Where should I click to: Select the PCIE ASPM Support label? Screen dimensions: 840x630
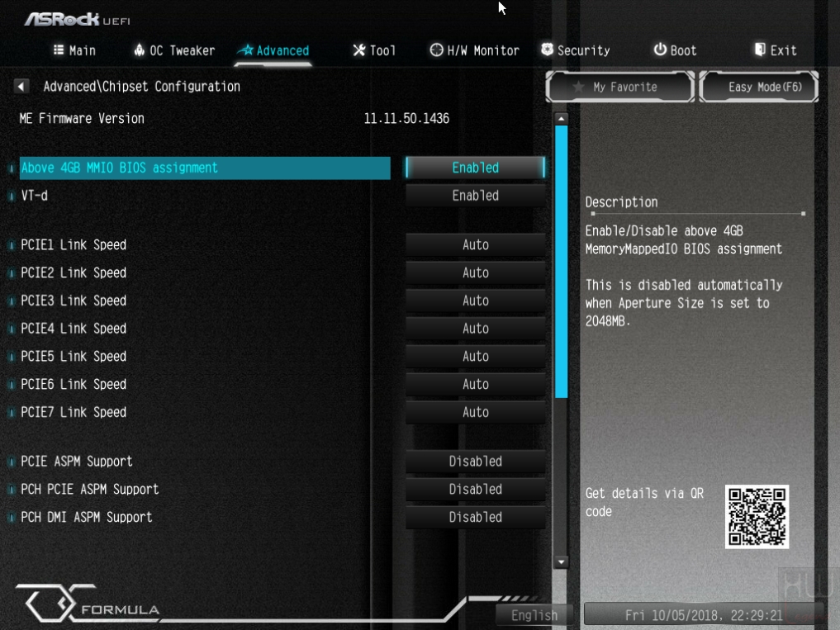tap(77, 462)
